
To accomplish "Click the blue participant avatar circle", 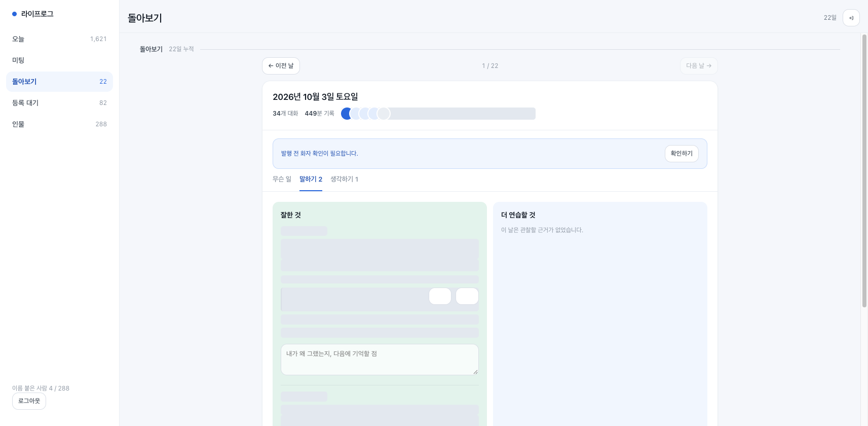I will [x=347, y=114].
